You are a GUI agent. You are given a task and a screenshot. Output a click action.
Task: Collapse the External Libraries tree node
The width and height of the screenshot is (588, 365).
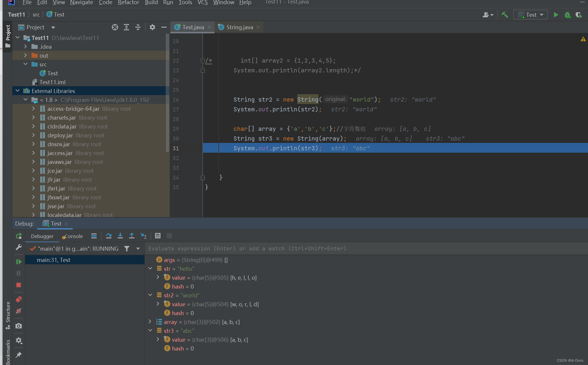coord(17,91)
